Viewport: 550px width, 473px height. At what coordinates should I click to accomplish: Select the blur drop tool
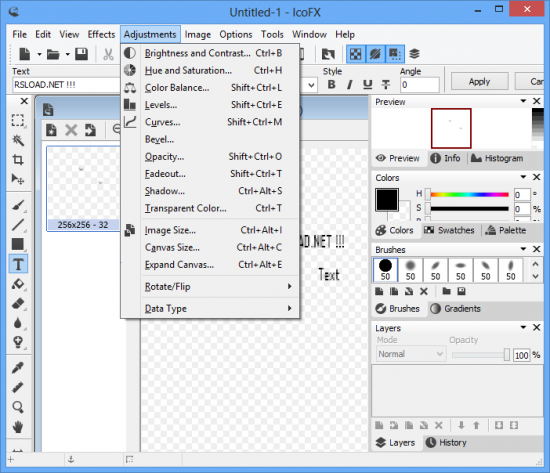pyautogui.click(x=18, y=323)
